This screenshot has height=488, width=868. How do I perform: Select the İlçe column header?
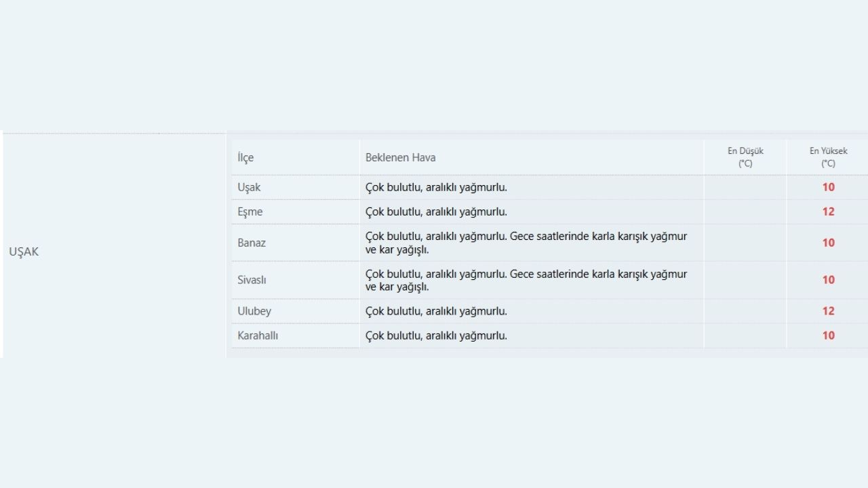click(x=245, y=157)
